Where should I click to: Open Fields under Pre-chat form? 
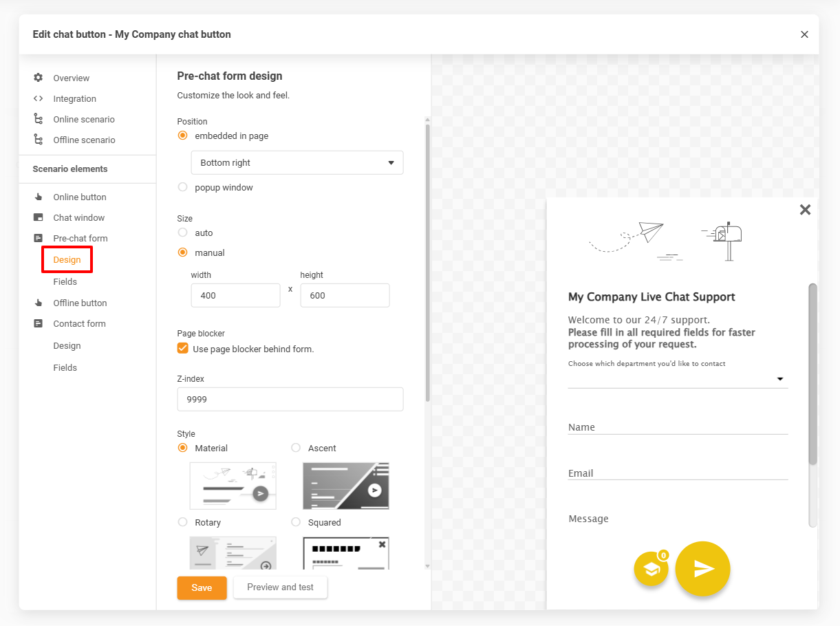[x=65, y=281]
